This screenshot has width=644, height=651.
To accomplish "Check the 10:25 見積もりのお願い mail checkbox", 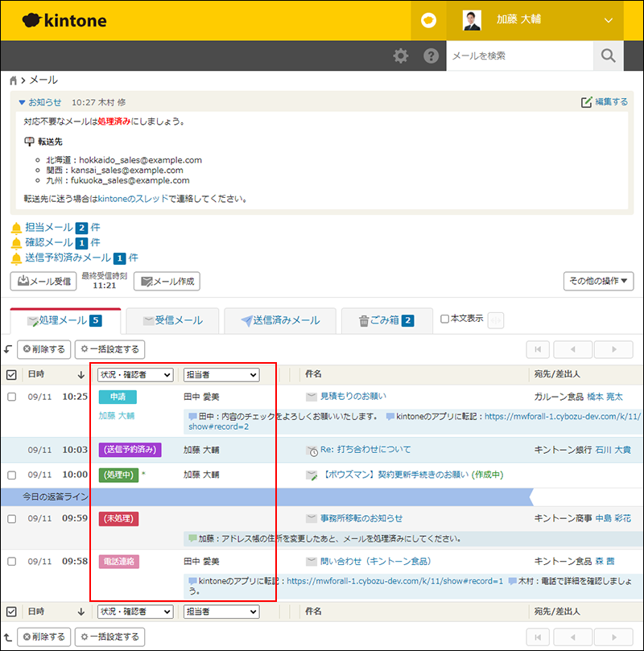I will pyautogui.click(x=11, y=397).
